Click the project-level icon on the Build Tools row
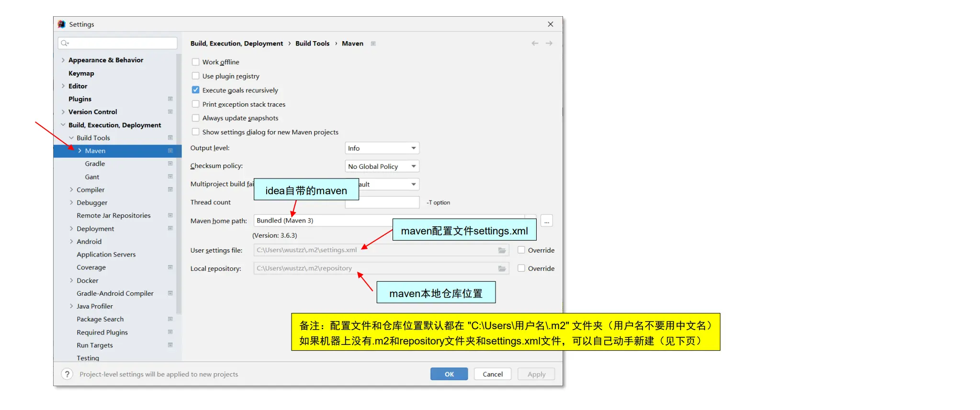This screenshot has height=410, width=980. click(170, 137)
